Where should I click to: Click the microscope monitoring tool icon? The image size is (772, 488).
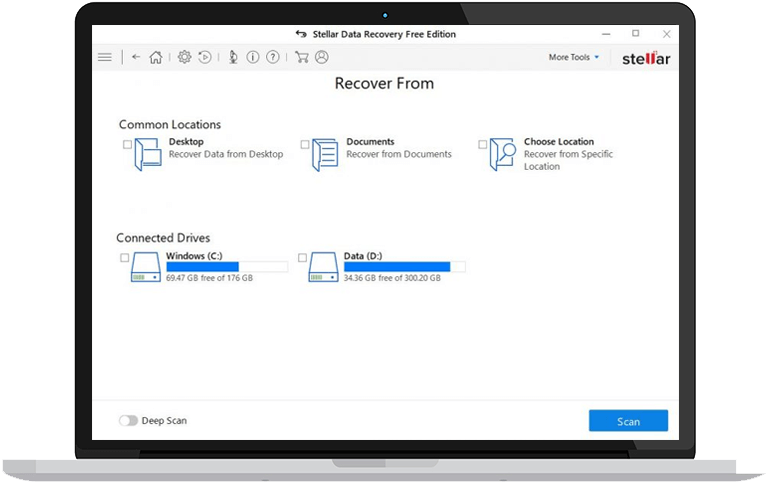(233, 57)
